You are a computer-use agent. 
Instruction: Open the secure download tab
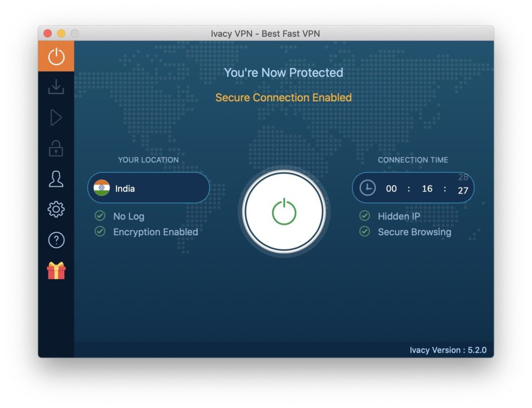[56, 87]
